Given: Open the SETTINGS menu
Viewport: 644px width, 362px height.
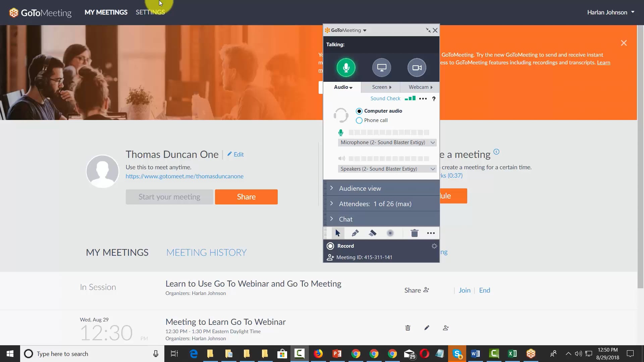Looking at the screenshot, I should (150, 12).
